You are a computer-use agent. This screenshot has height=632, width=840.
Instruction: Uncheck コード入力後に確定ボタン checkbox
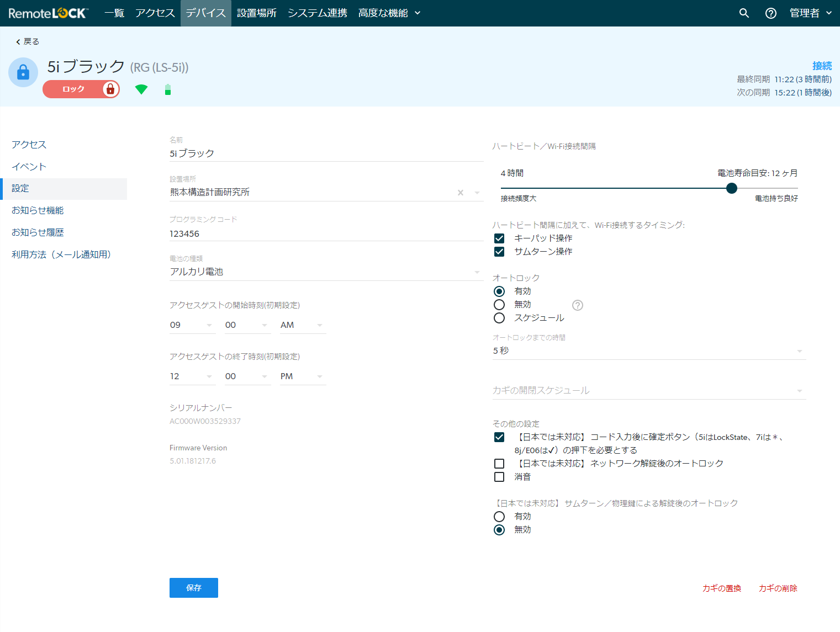tap(499, 437)
